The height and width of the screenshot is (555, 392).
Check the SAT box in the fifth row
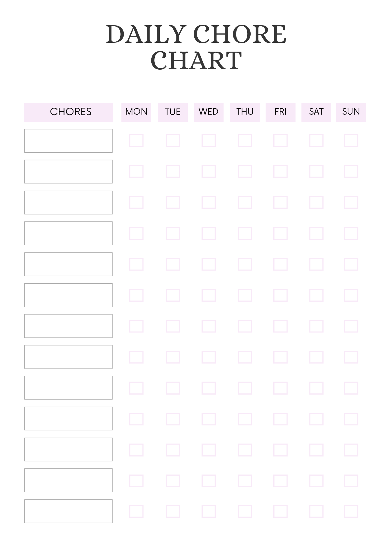pos(316,264)
